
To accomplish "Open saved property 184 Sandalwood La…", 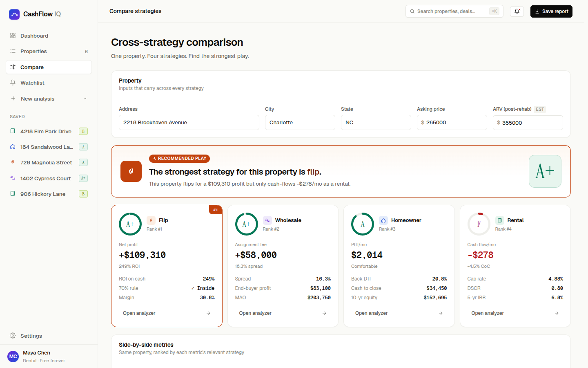I will point(49,147).
